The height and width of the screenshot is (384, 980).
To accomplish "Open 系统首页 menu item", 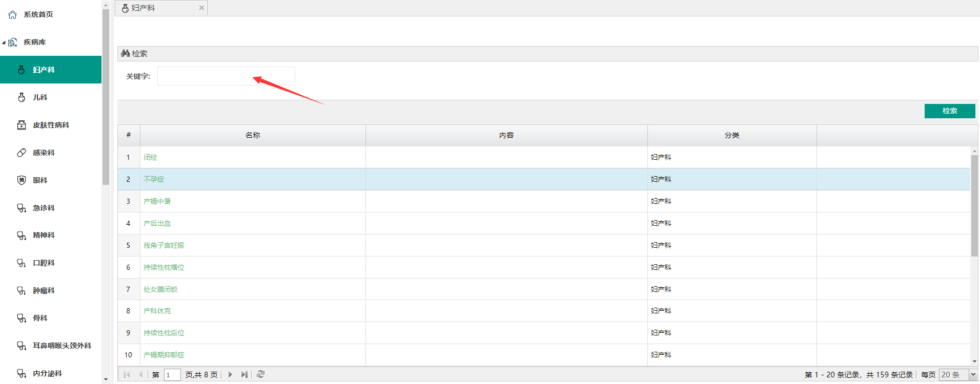I will (38, 14).
